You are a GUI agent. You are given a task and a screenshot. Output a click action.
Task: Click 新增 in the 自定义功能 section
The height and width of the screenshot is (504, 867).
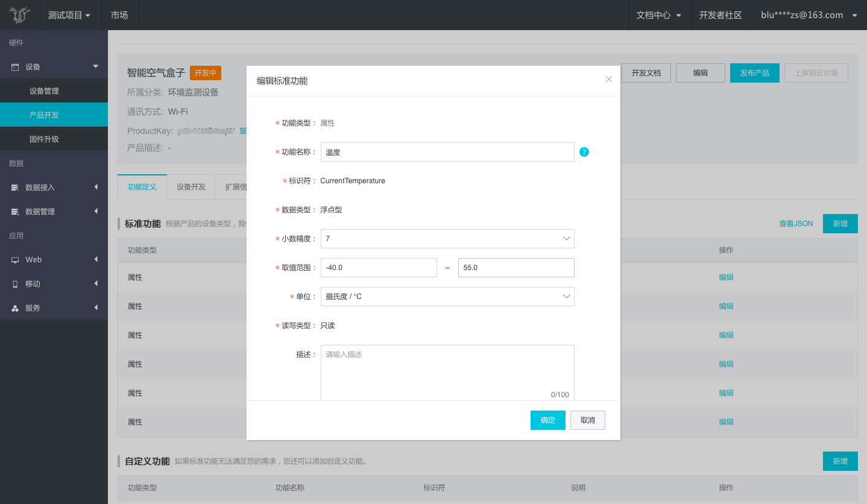click(840, 461)
